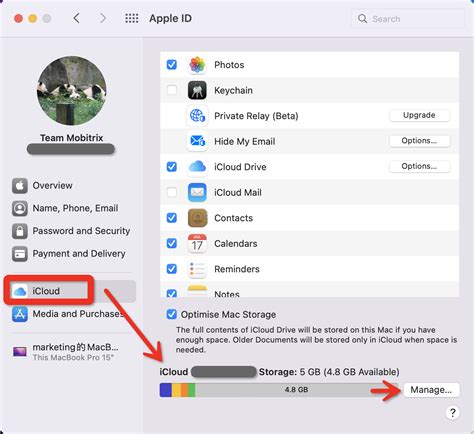Viewport: 474px width, 434px height.
Task: Click the Apple ID window title
Action: coord(171,18)
